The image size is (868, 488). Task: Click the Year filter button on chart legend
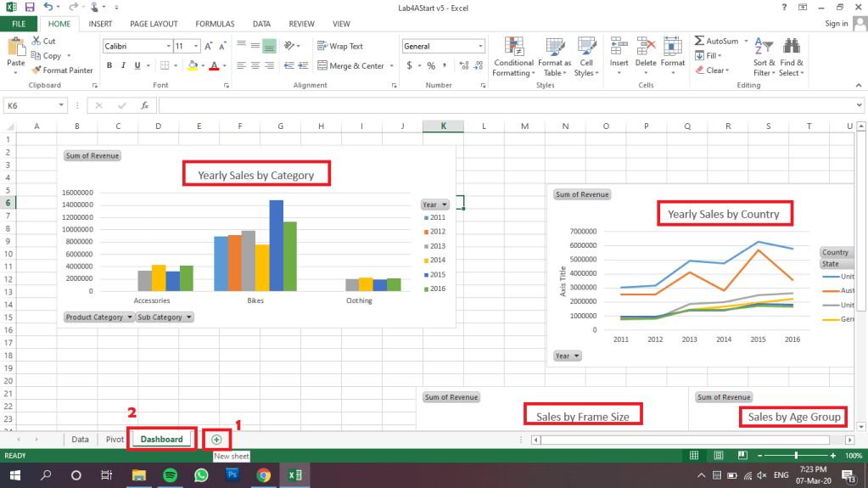point(434,205)
